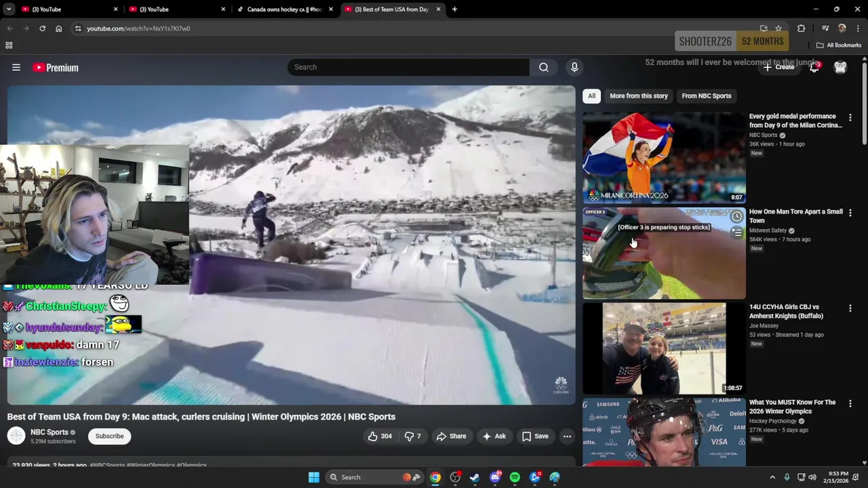Go to browser home page
This screenshot has height=488, width=868.
tap(58, 28)
